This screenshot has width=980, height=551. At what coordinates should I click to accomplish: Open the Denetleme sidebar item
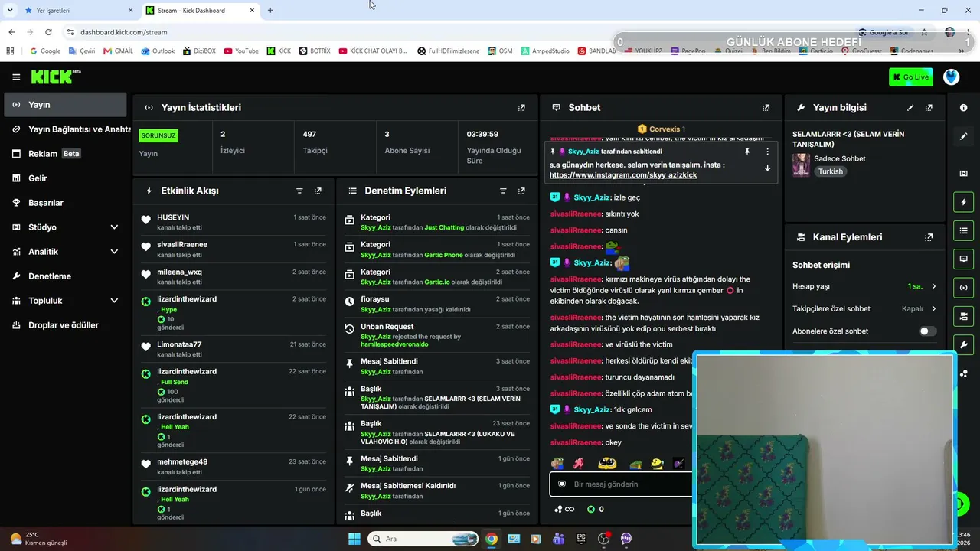[65, 276]
